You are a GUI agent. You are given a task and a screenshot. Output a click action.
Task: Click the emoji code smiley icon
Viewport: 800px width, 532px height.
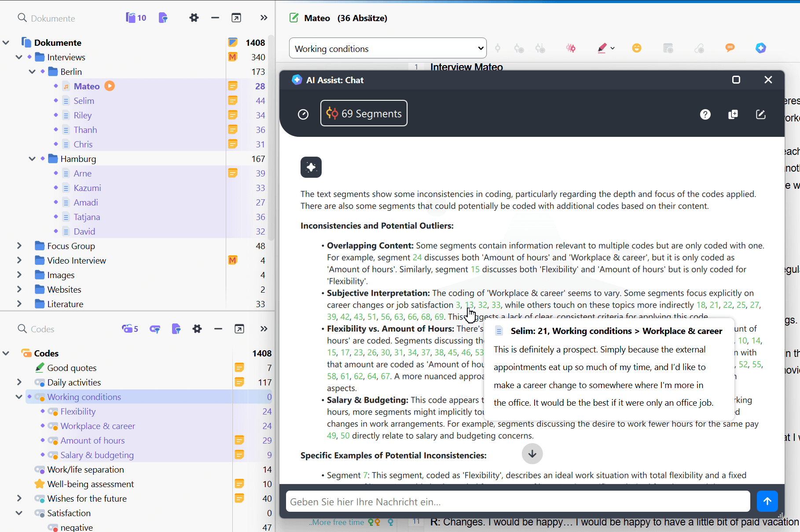click(x=636, y=48)
